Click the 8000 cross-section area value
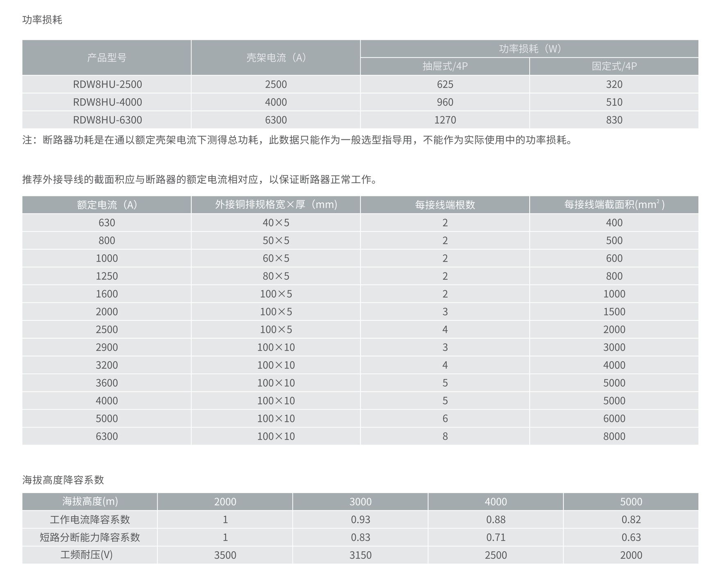The image size is (721, 588). (614, 436)
